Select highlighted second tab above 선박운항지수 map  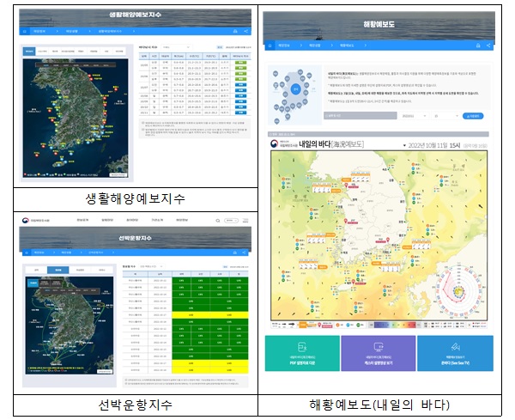pos(60,269)
